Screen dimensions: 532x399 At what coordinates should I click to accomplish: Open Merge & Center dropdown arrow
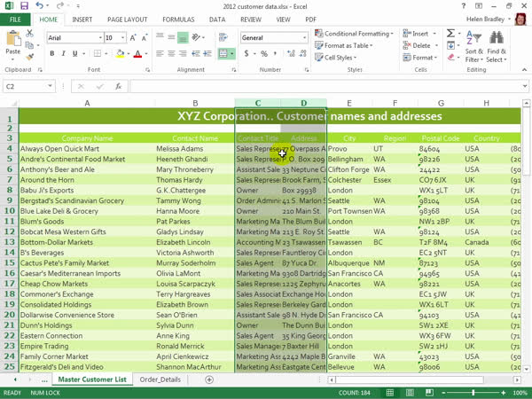click(x=232, y=53)
